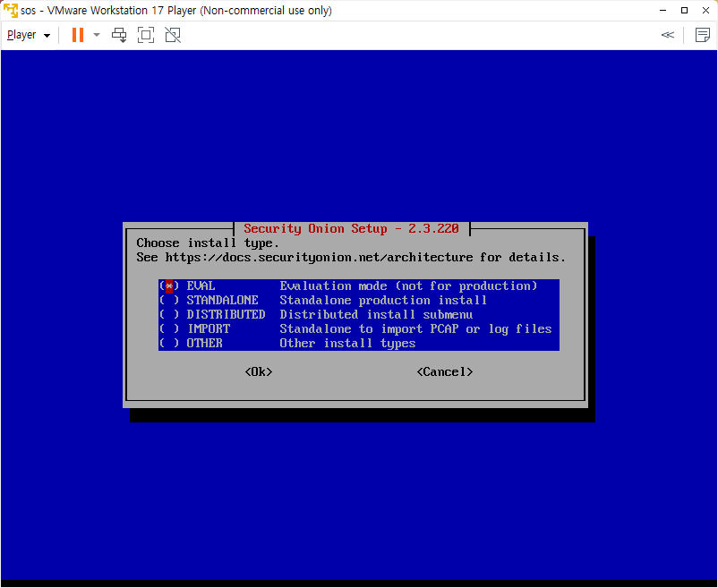Screen dimensions: 718x588
Task: Click 'Distributed install submenu' description
Action: click(x=376, y=315)
